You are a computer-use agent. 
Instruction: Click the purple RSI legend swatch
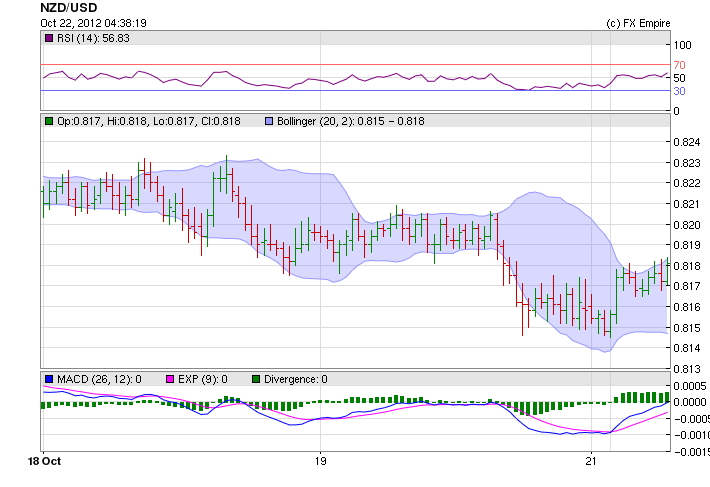click(x=49, y=38)
